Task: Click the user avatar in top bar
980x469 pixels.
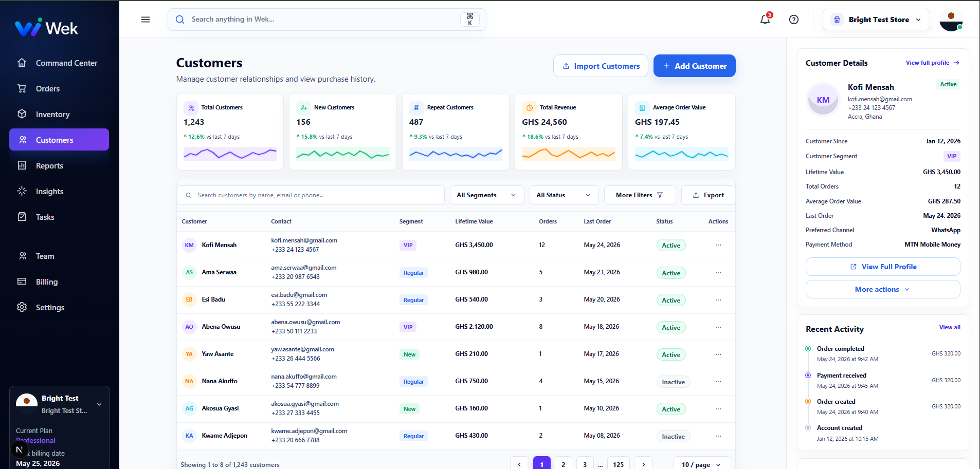Action: (951, 20)
